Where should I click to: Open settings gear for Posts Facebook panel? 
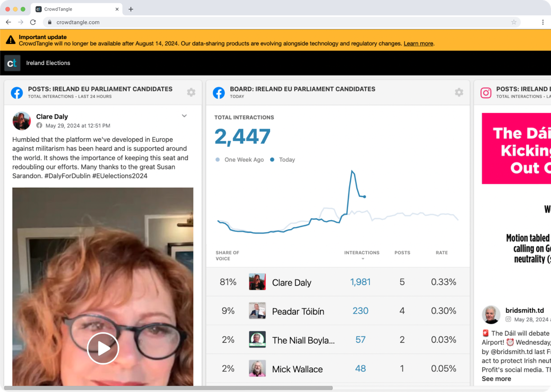coord(191,92)
